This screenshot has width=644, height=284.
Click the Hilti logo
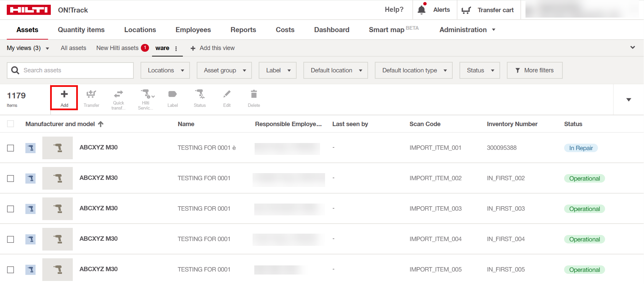click(x=29, y=10)
